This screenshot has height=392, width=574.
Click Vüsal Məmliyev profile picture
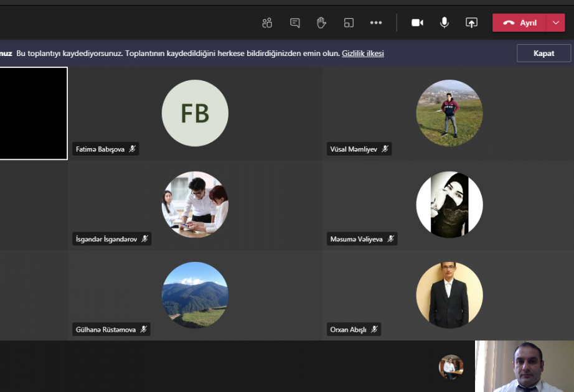coord(449,113)
